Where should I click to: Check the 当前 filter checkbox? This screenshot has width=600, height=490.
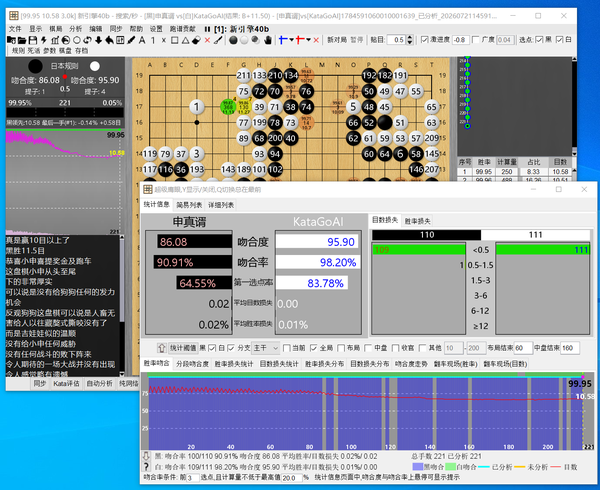tap(286, 348)
